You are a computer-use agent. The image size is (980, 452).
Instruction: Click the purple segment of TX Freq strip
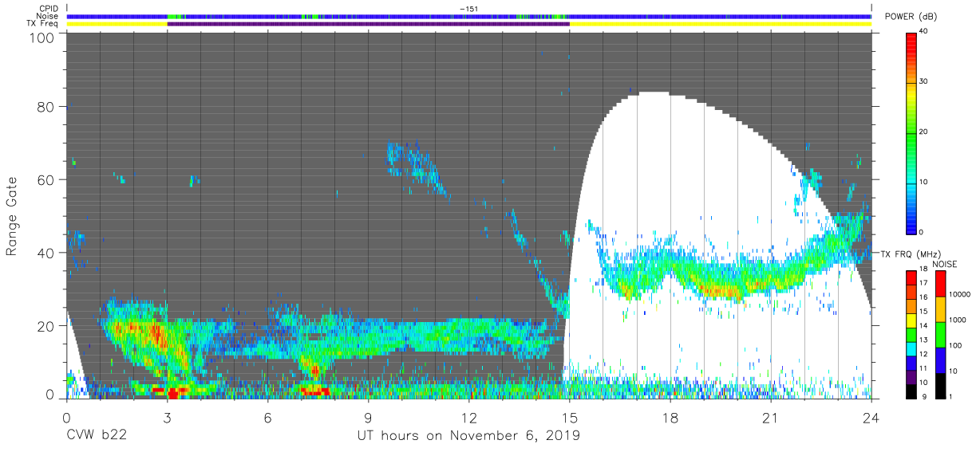tap(368, 24)
